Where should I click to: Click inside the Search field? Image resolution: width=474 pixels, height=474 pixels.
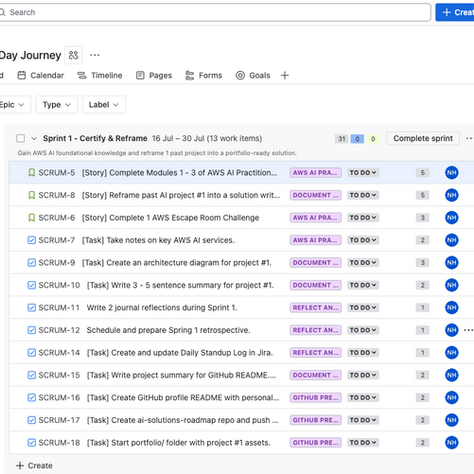(x=215, y=12)
